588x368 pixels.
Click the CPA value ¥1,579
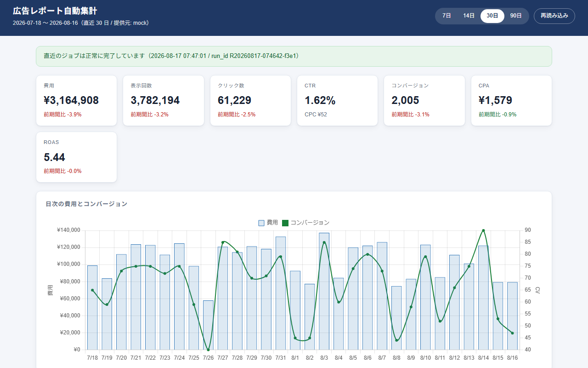tap(495, 100)
